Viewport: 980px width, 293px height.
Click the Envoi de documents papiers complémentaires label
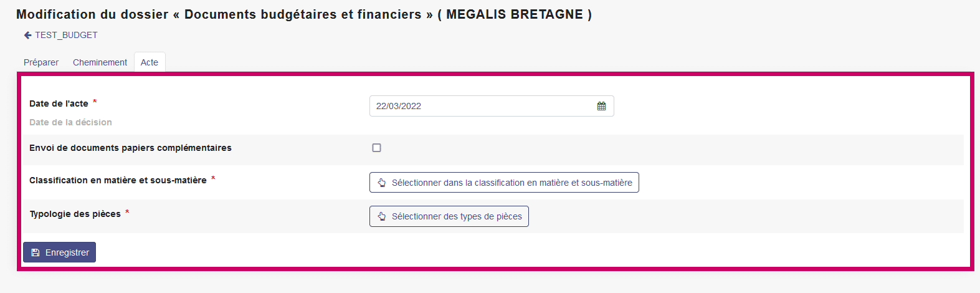[130, 148]
